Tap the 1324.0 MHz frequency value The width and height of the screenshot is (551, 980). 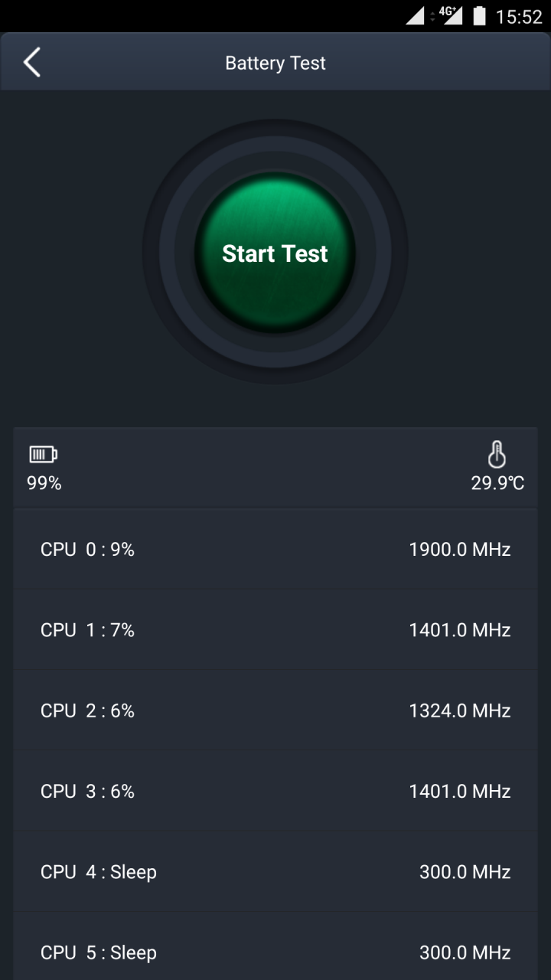pos(460,710)
